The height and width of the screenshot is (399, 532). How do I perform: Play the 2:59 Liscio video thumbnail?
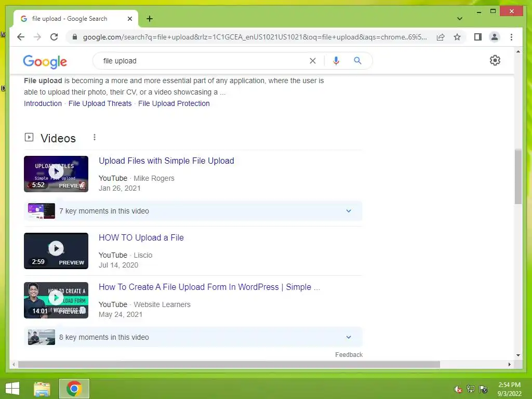click(x=56, y=251)
